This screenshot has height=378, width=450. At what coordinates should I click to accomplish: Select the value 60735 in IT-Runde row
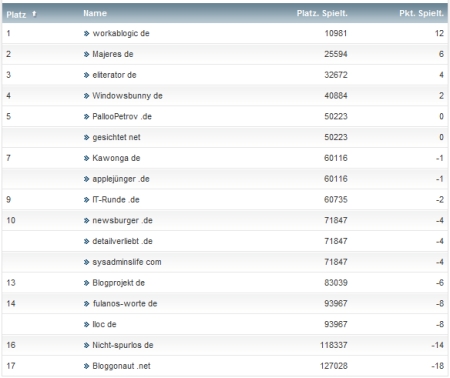[x=336, y=200]
